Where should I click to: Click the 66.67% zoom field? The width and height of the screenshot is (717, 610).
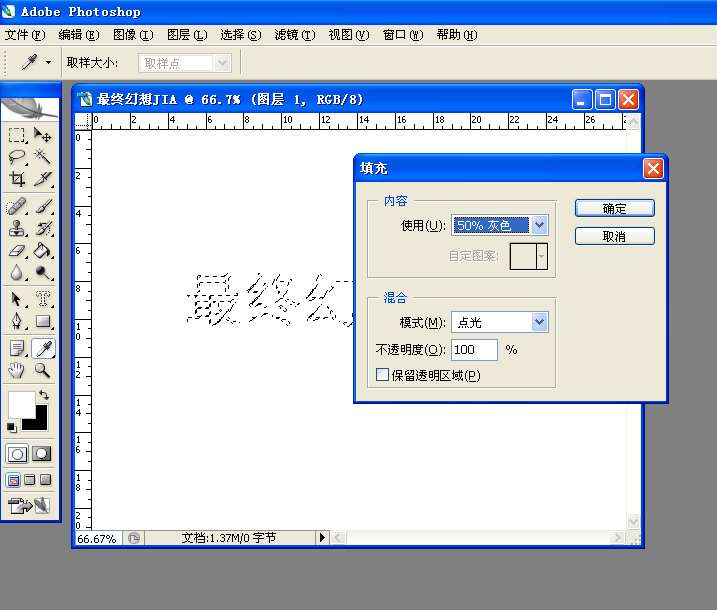(x=97, y=539)
